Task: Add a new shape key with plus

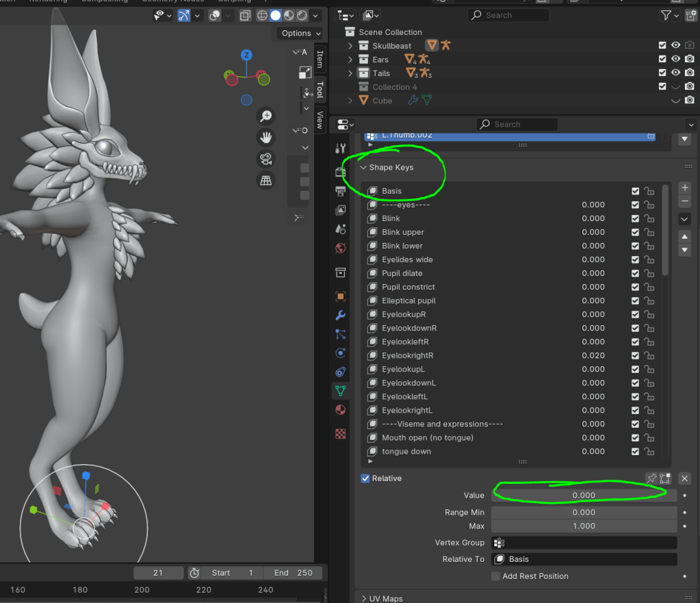Action: (x=684, y=188)
